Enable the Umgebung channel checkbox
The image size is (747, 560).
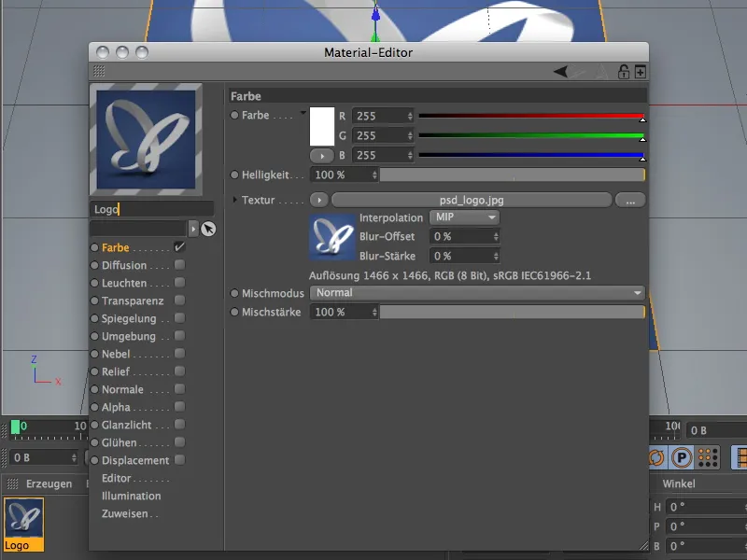pos(179,336)
